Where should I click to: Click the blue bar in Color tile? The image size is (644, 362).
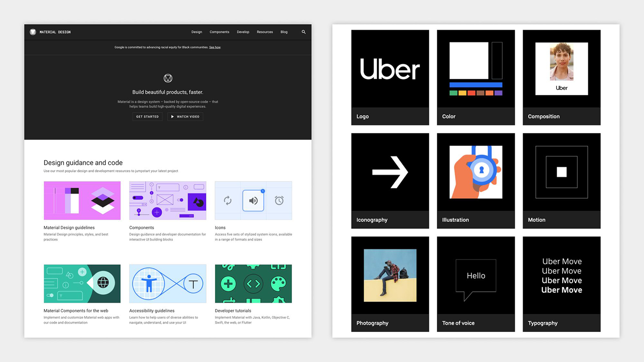(476, 85)
